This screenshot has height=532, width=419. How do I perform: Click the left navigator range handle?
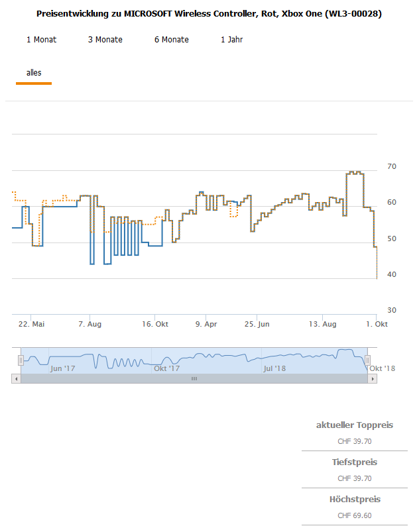click(x=21, y=360)
